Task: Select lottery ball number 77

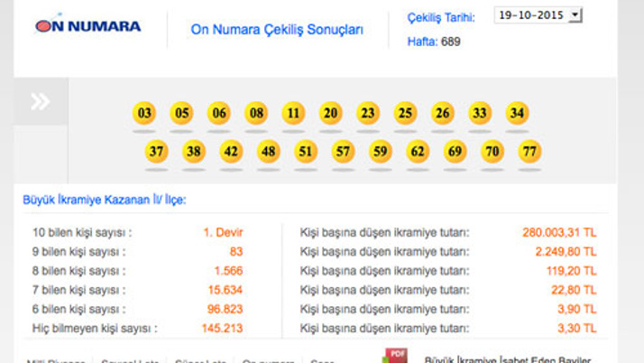Action: [529, 152]
